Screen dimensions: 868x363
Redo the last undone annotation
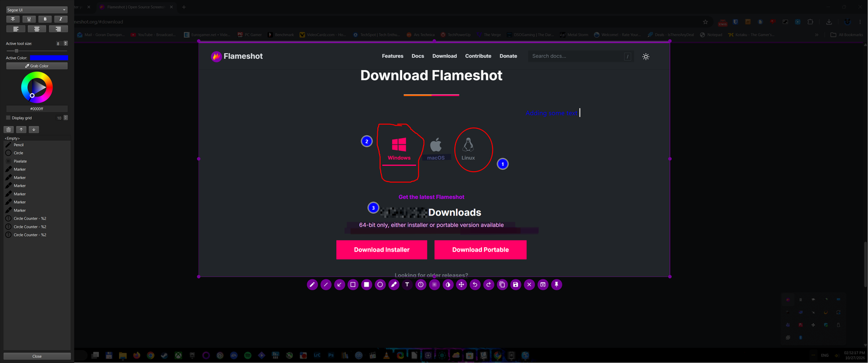[x=488, y=284]
